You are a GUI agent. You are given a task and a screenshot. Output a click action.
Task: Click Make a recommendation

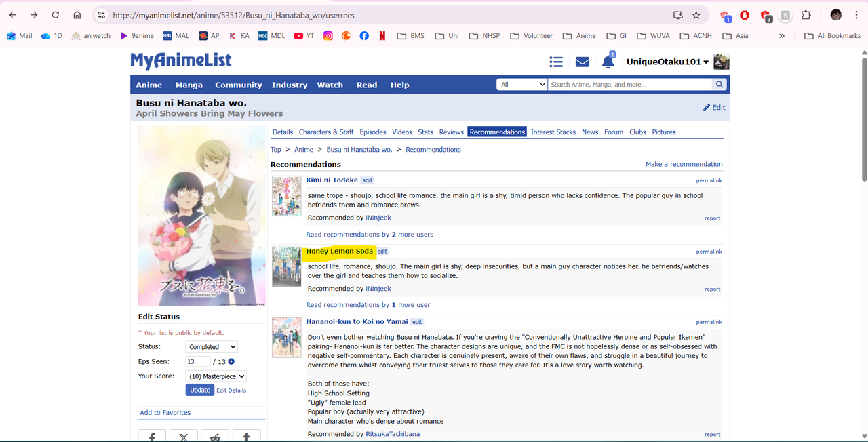point(684,164)
